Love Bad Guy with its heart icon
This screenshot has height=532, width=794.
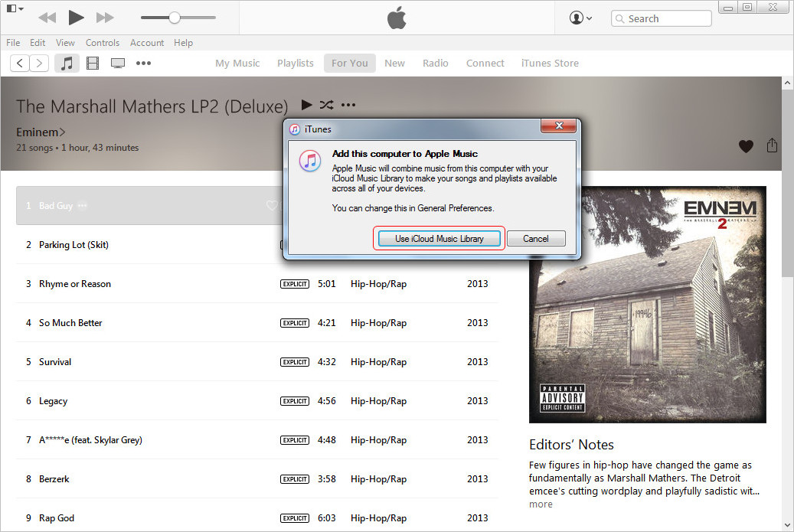click(x=272, y=205)
